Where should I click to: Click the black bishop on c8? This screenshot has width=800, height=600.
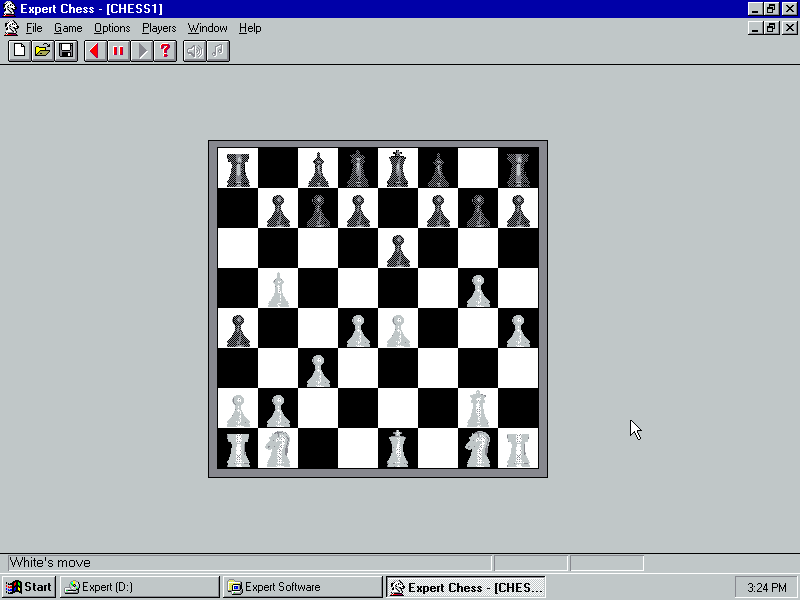click(318, 169)
